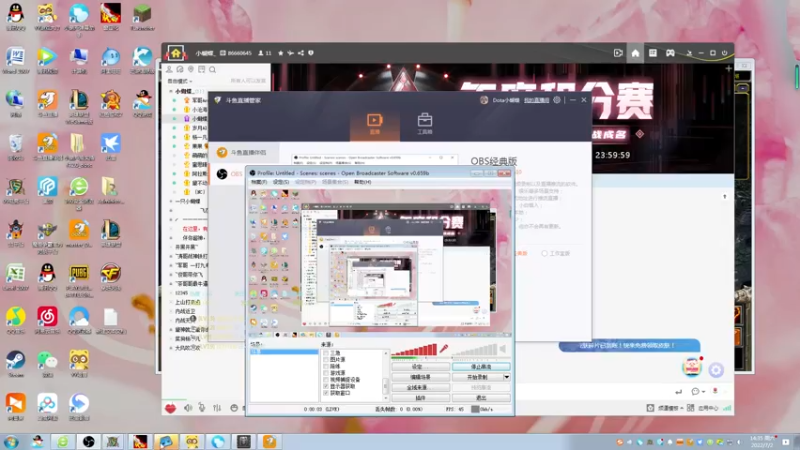Expand the 一只小蝴蝶 channel tree node
Viewport: 800px width, 450px height.
coord(171,201)
